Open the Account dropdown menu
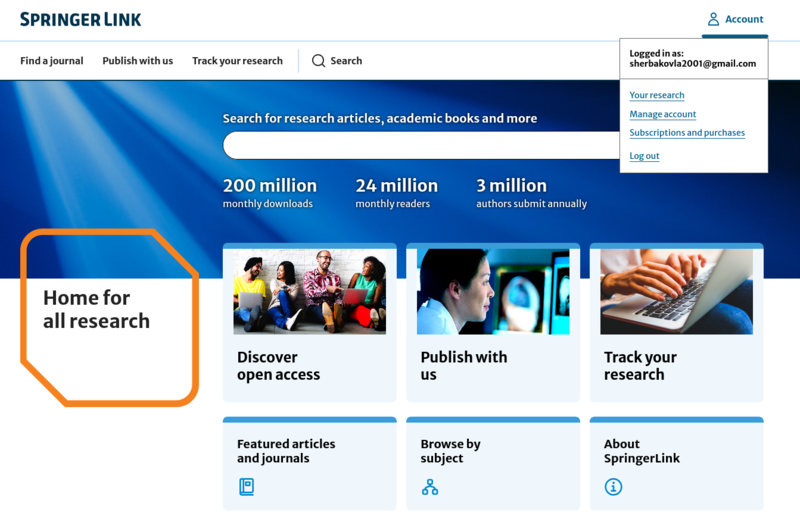This screenshot has height=522, width=800. click(735, 19)
